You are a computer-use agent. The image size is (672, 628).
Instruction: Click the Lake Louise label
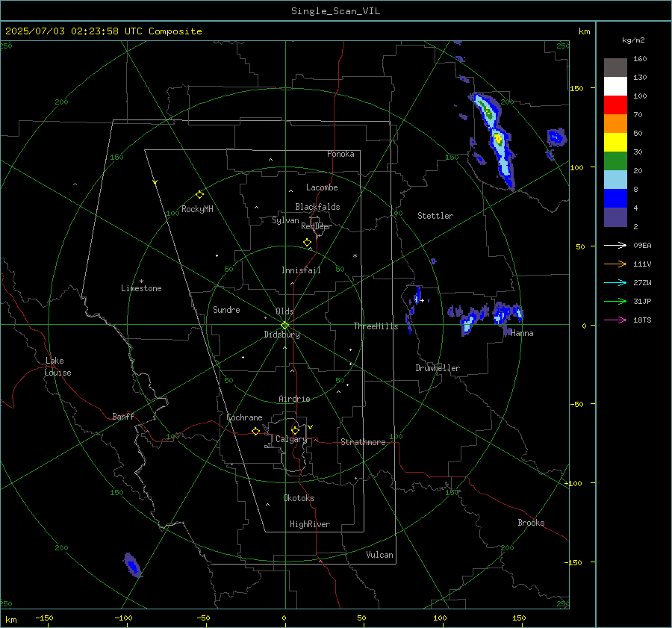coord(57,367)
